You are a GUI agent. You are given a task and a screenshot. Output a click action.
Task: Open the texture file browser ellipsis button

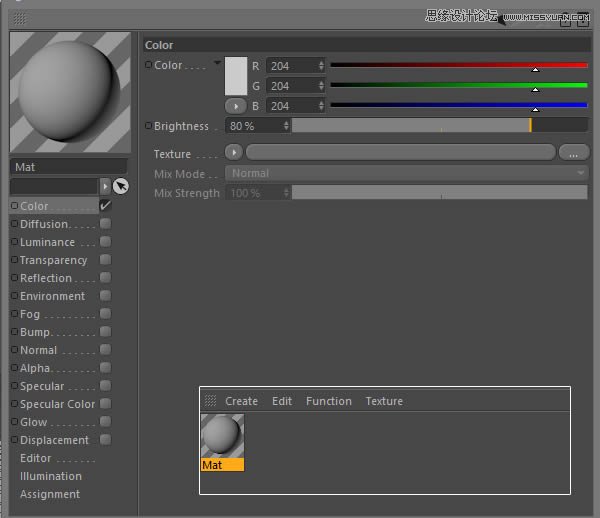pos(574,153)
